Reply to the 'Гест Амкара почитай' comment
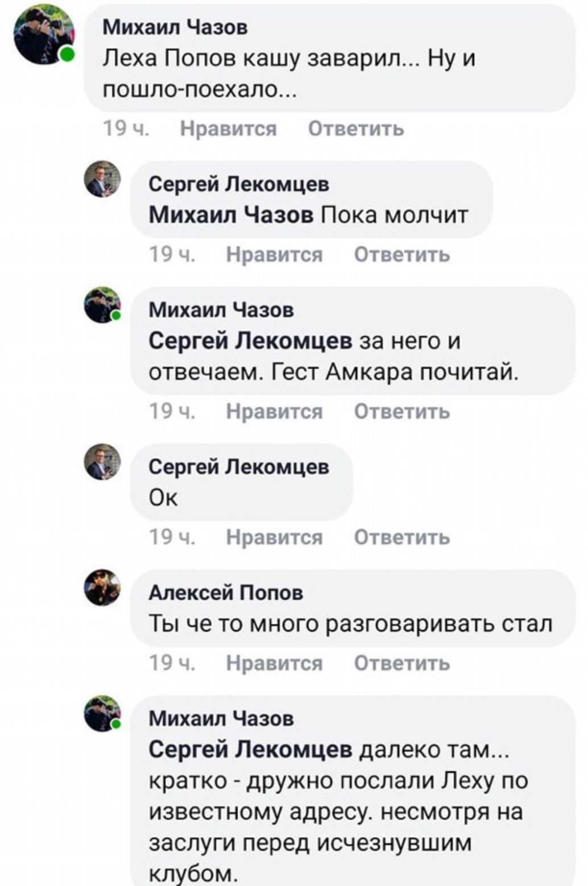588x886 pixels. tap(402, 411)
